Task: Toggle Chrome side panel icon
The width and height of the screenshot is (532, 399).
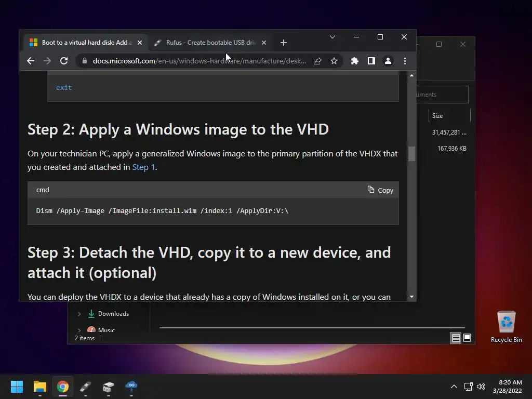Action: 371,61
